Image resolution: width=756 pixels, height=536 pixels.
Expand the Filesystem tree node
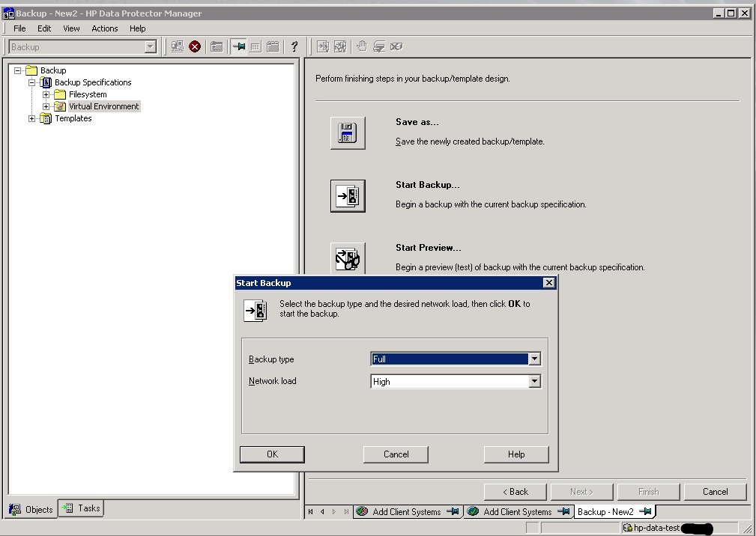click(46, 94)
